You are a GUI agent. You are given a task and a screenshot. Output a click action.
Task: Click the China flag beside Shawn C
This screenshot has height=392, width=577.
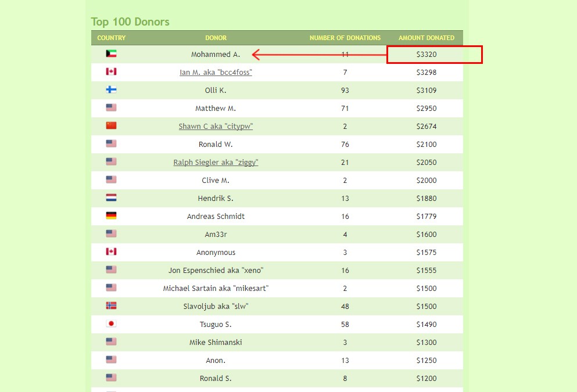111,126
